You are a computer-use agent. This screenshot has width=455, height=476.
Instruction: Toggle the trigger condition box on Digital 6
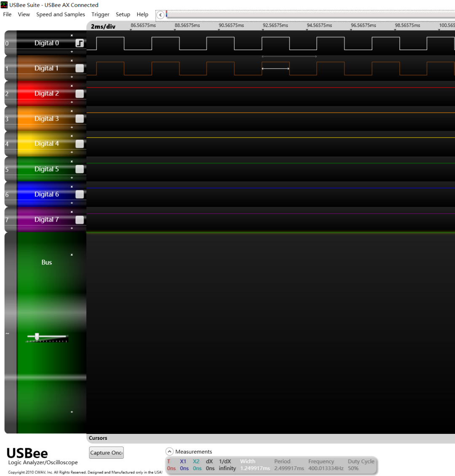coord(80,194)
